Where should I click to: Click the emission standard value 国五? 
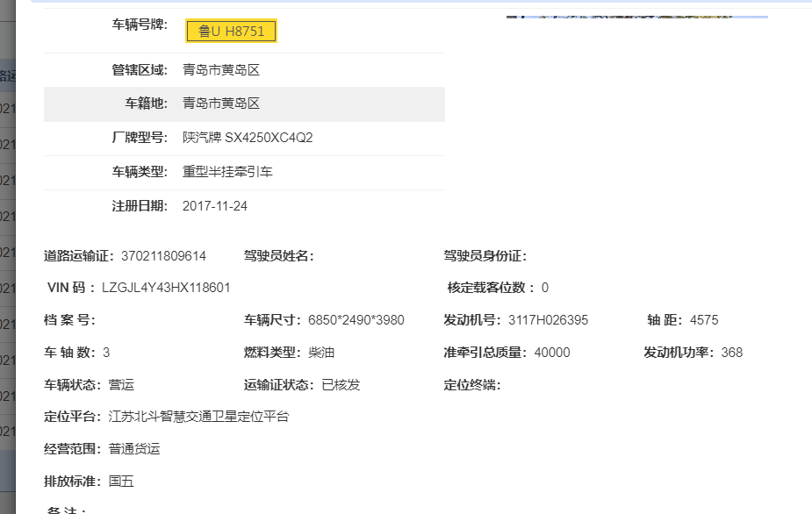coord(121,482)
